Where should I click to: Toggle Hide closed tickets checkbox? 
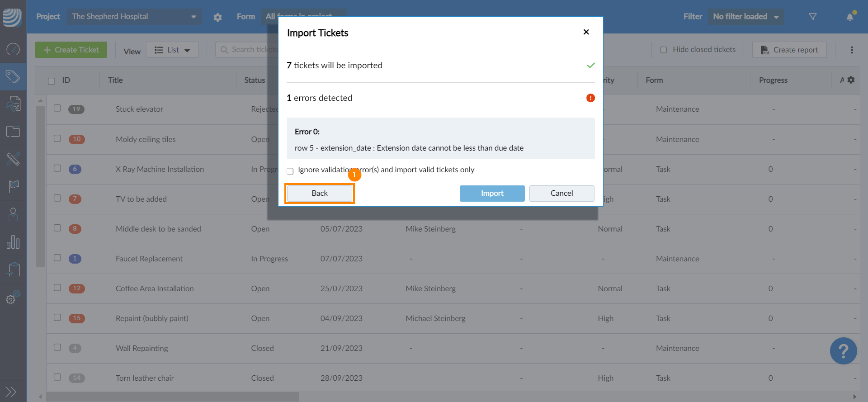(664, 50)
